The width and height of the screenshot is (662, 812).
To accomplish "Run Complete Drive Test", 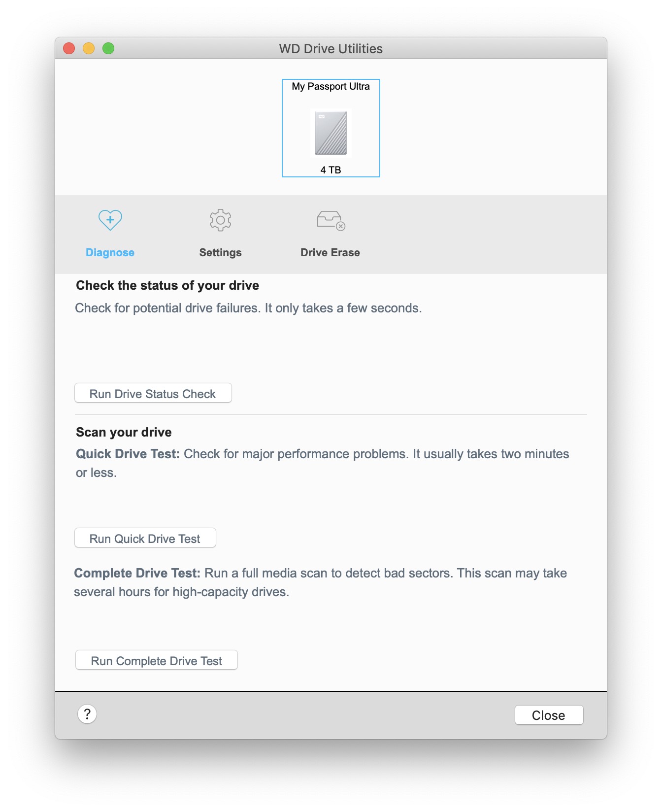I will [x=157, y=660].
